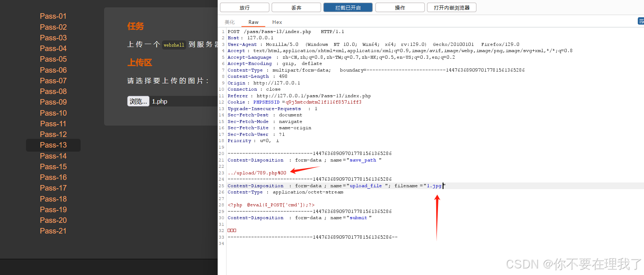Click the Content-Type application/octet-stream line
Viewport: 644px width, 275px height.
pos(286,192)
